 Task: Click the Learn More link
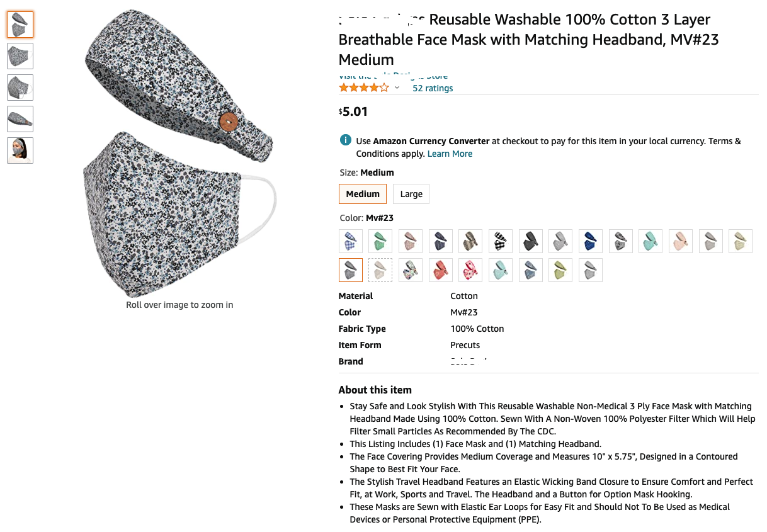(450, 154)
